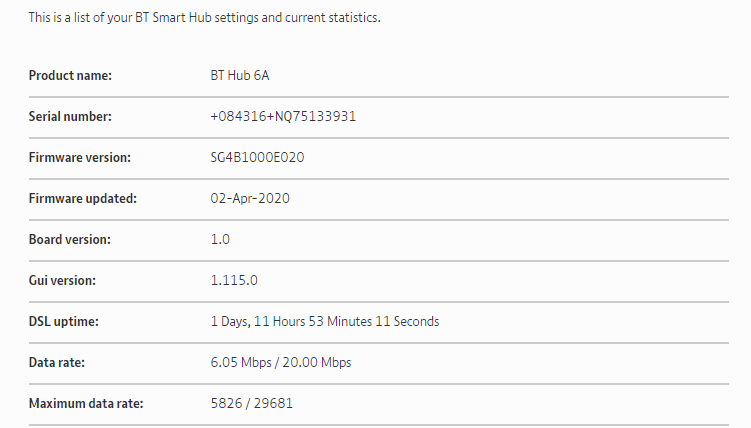Select the serial number +084316+NQ75133931

coord(283,116)
